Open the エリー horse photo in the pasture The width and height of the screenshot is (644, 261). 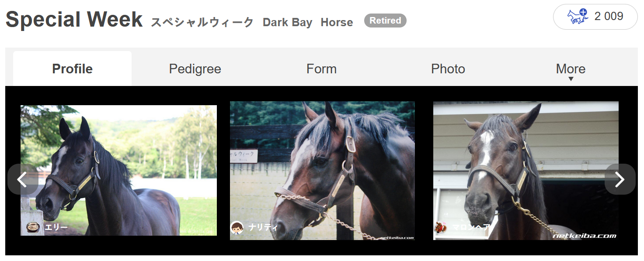[x=118, y=170]
